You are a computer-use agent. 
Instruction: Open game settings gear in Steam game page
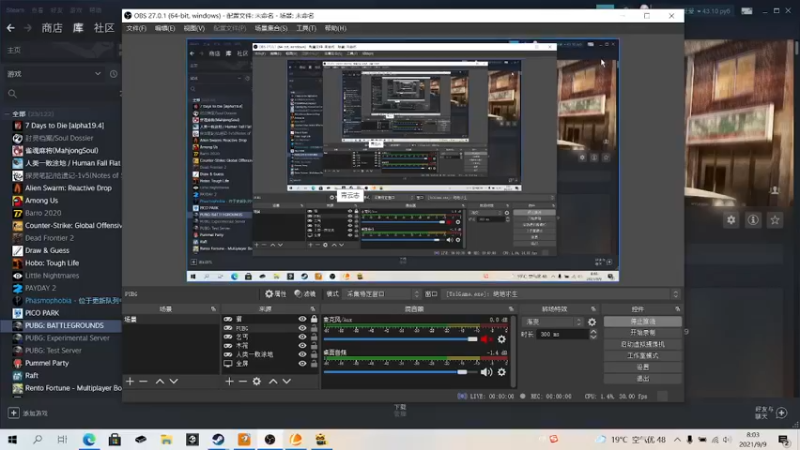point(731,220)
